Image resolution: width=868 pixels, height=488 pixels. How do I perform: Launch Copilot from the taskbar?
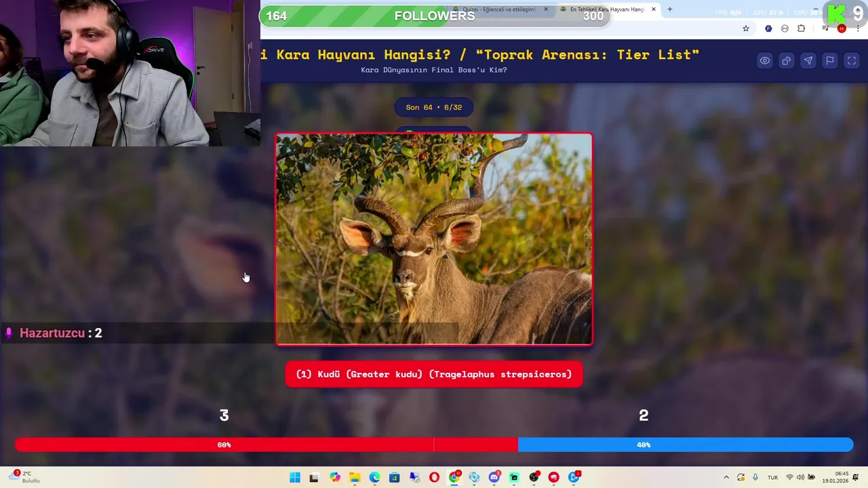pyautogui.click(x=335, y=478)
